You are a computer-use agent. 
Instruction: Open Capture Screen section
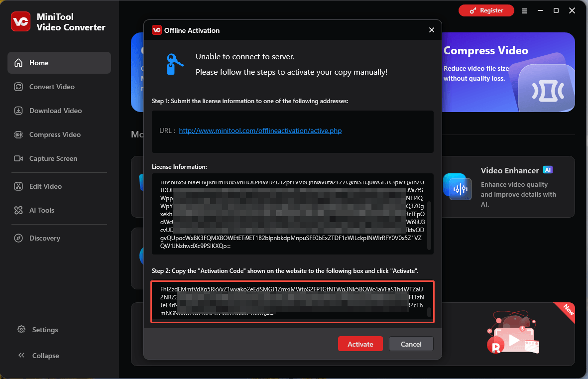click(x=59, y=158)
